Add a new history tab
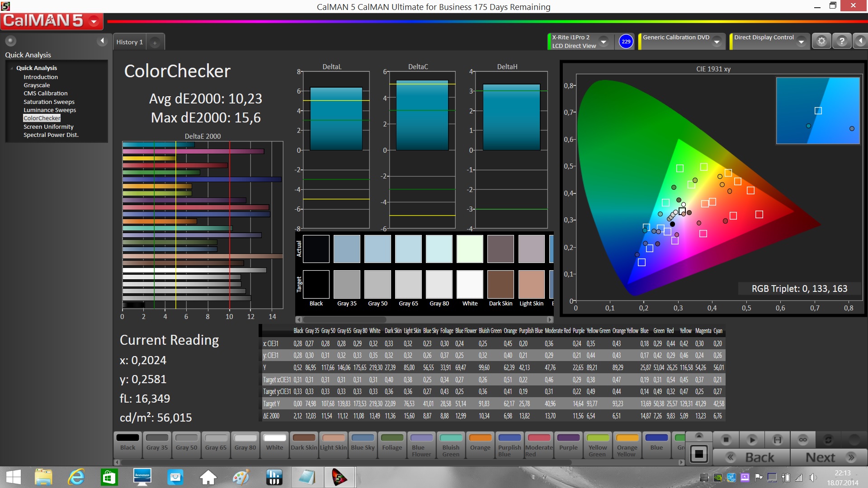Image resolution: width=868 pixels, height=488 pixels. [x=155, y=42]
